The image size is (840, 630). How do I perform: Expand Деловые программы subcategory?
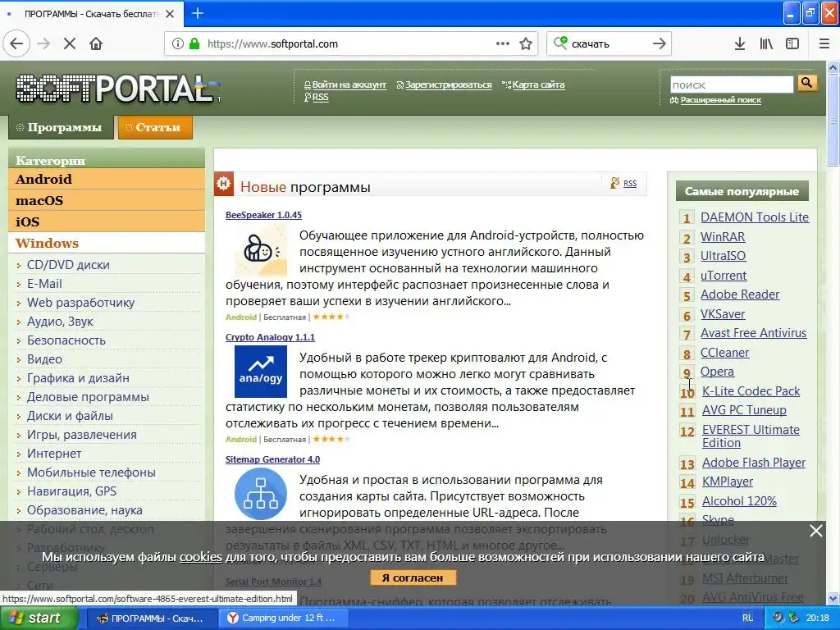(88, 397)
